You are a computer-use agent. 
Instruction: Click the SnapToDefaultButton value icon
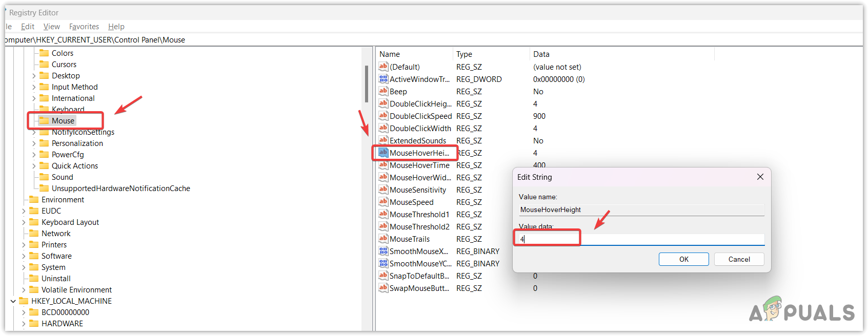[383, 276]
